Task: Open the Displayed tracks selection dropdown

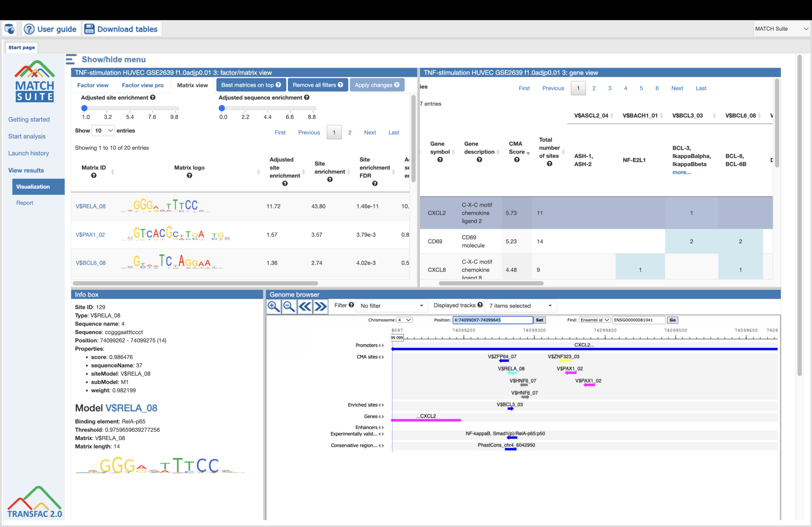Action: pyautogui.click(x=520, y=306)
